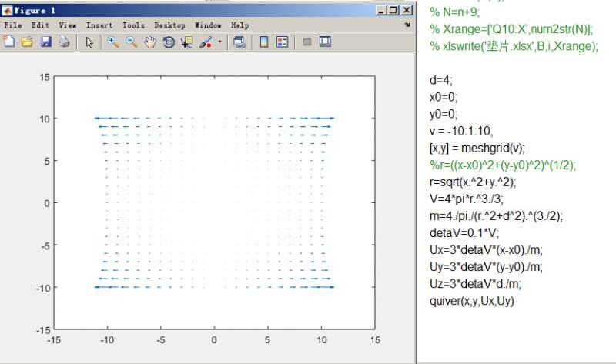Click the Print Figure icon
Screen dimensions: 616x364
pyautogui.click(x=65, y=42)
